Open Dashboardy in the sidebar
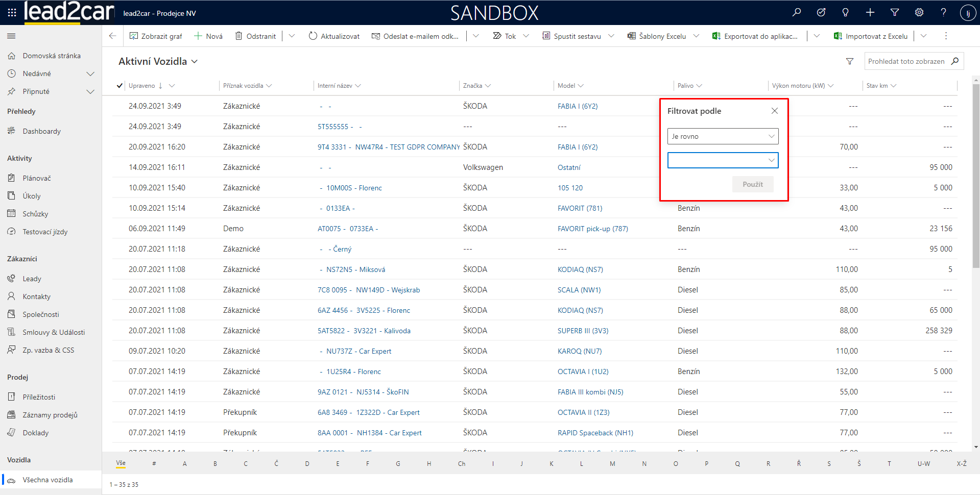This screenshot has width=980, height=495. 41,131
